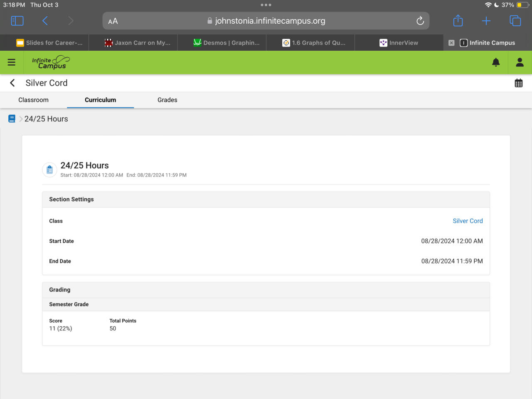Click the assignment clipboard icon
532x399 pixels.
(49, 170)
